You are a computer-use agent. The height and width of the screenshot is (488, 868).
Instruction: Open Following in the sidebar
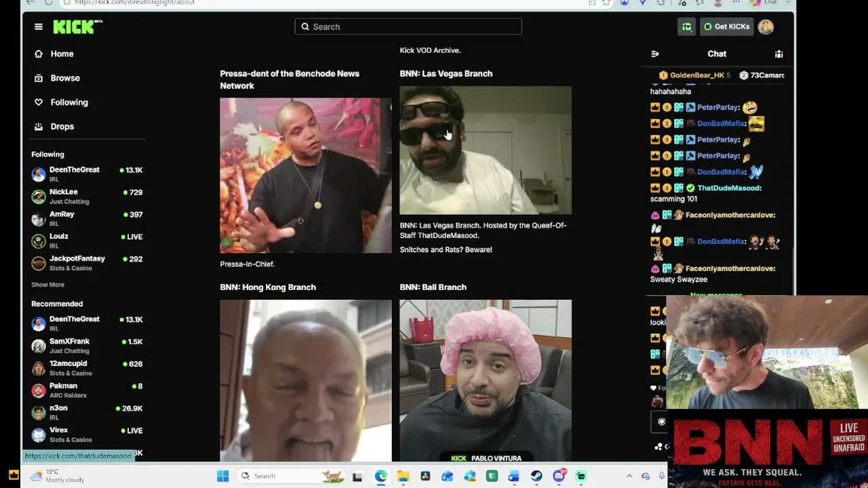point(62,102)
